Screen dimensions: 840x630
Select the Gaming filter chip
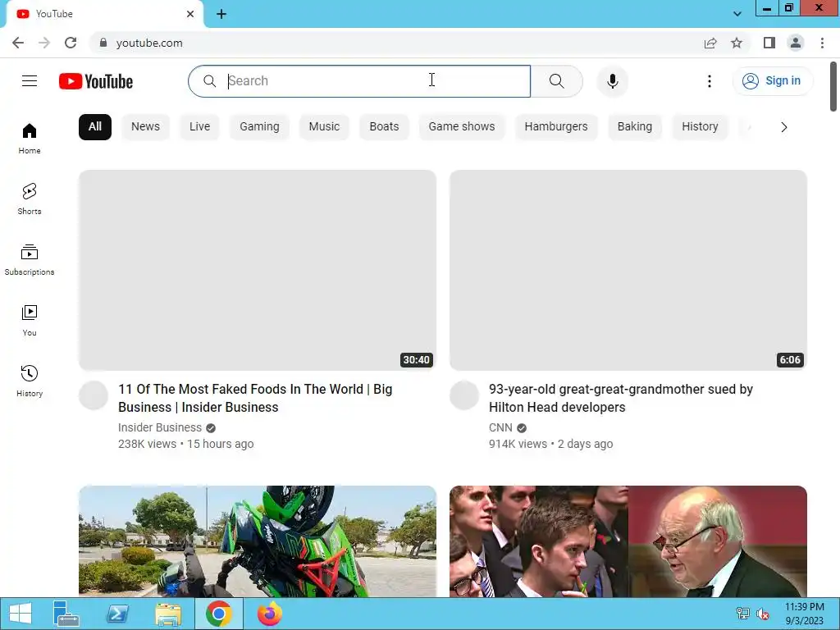pos(259,127)
